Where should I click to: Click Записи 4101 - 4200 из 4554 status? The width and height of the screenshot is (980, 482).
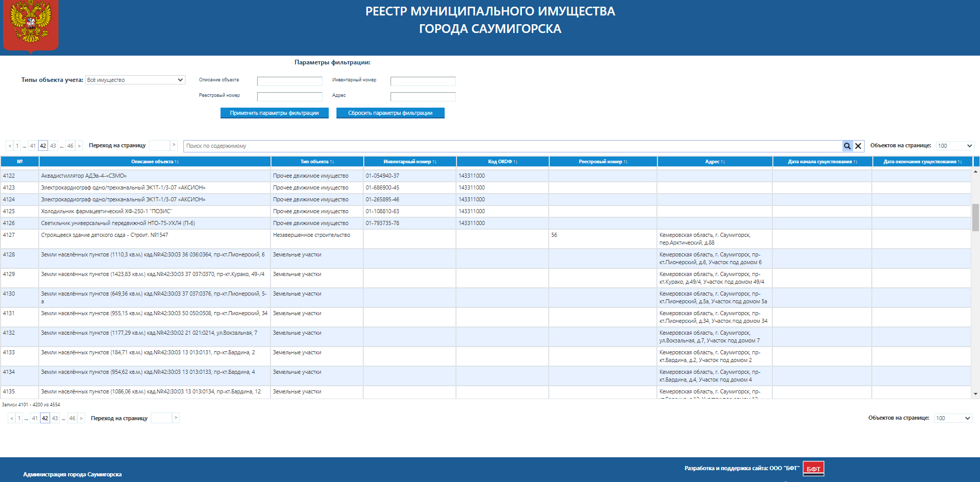pyautogui.click(x=31, y=405)
